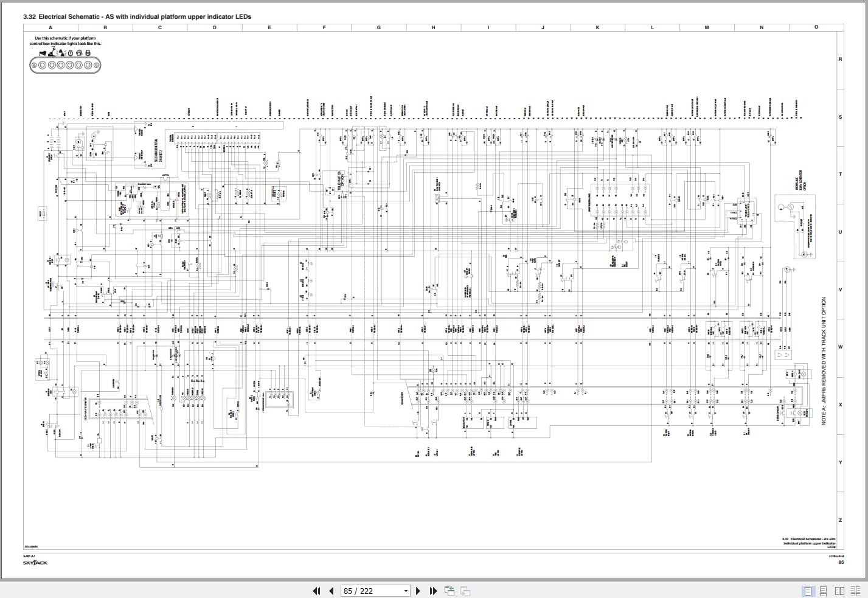
Task: Click the page label B5
Action: [x=841, y=563]
